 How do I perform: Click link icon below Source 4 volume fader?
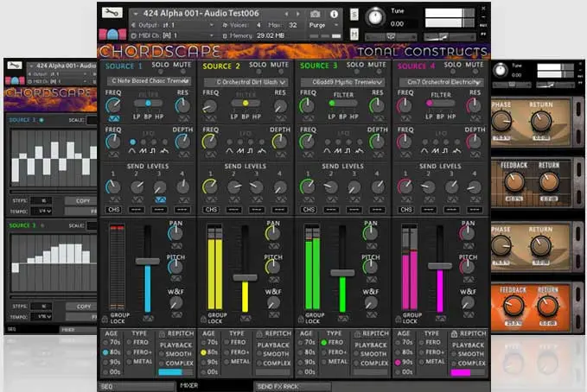coord(440,319)
